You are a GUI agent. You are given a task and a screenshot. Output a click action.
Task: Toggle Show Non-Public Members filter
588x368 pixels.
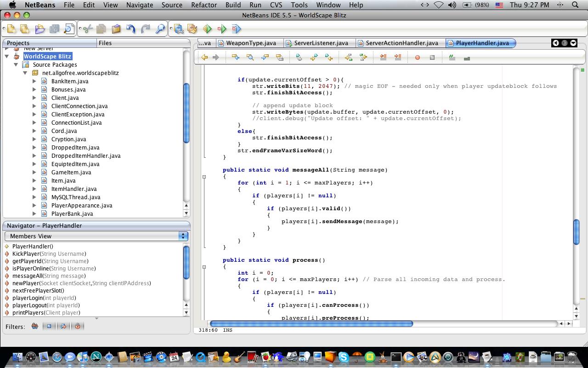tap(77, 326)
